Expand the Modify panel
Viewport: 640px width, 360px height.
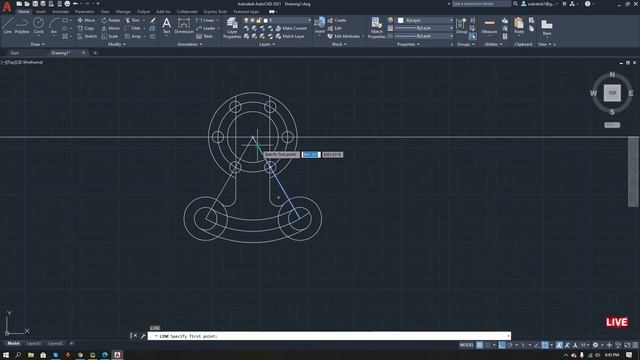pyautogui.click(x=117, y=44)
